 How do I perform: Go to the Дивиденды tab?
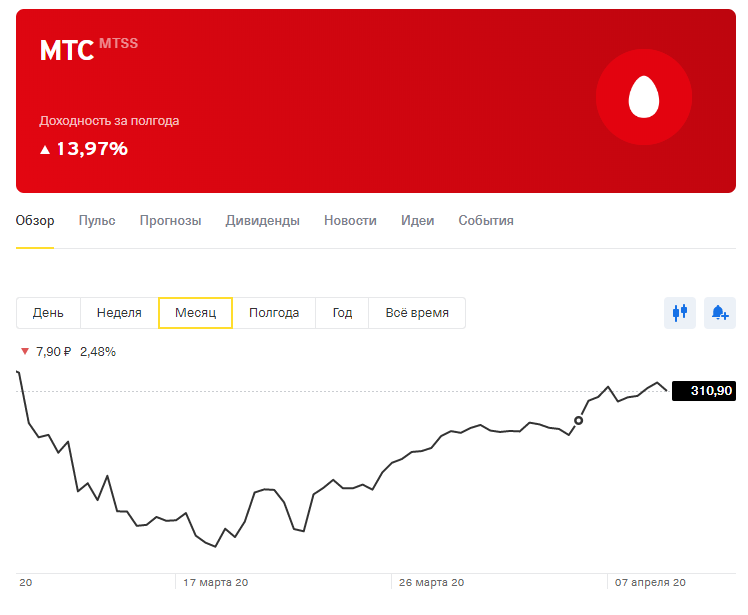(262, 220)
